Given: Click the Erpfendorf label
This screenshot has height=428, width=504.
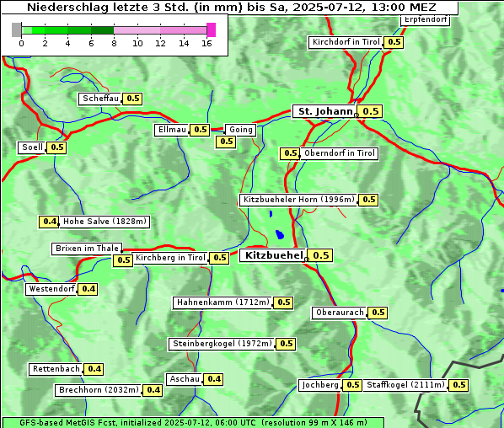Looking at the screenshot, I should 425,20.
